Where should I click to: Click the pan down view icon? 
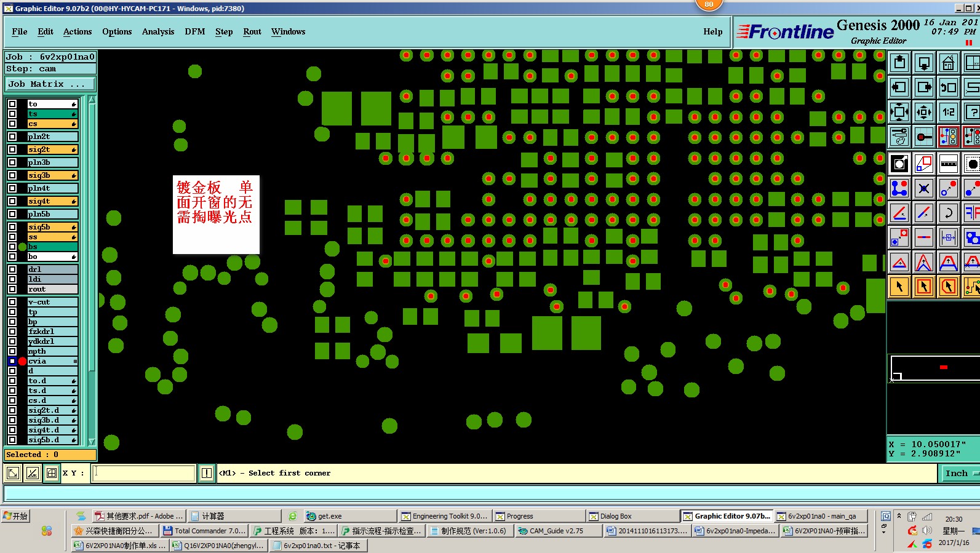point(924,63)
